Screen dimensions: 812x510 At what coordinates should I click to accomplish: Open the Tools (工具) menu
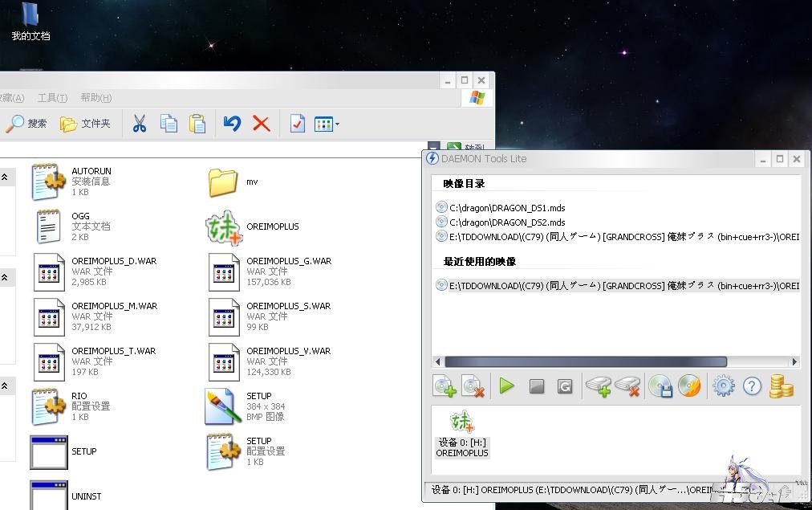52,97
